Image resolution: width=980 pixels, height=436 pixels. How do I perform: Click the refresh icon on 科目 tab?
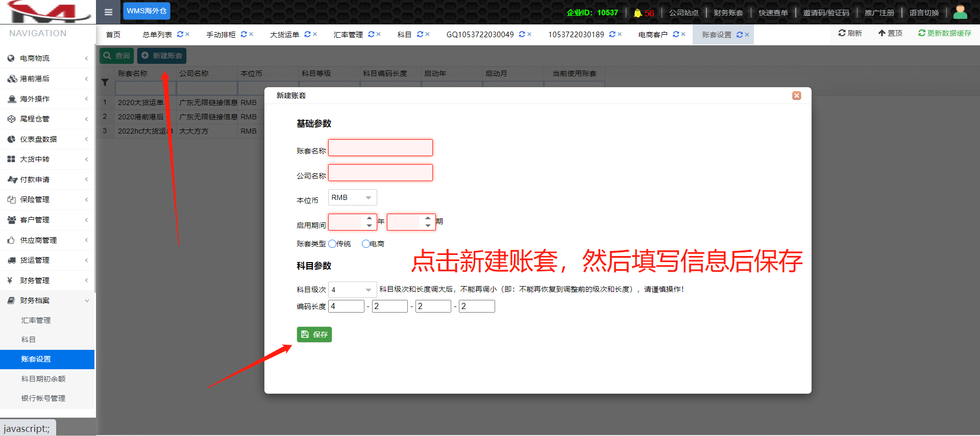(x=420, y=34)
